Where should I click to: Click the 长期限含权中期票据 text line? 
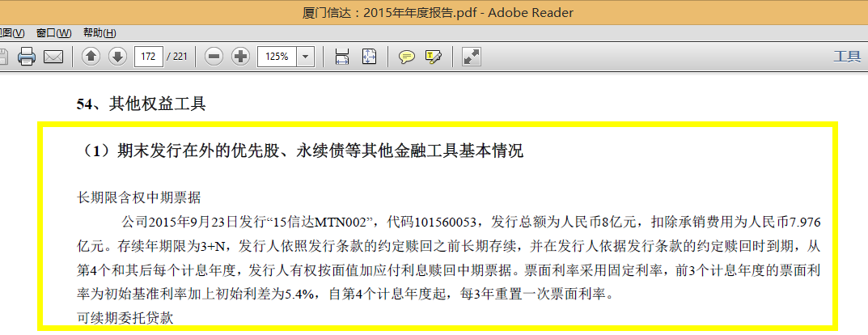pos(138,197)
